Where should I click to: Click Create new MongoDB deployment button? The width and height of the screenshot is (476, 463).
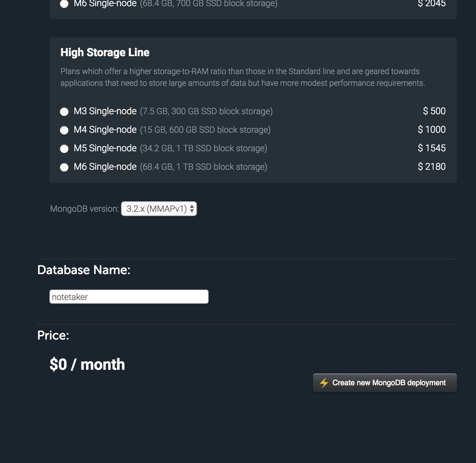pos(385,383)
